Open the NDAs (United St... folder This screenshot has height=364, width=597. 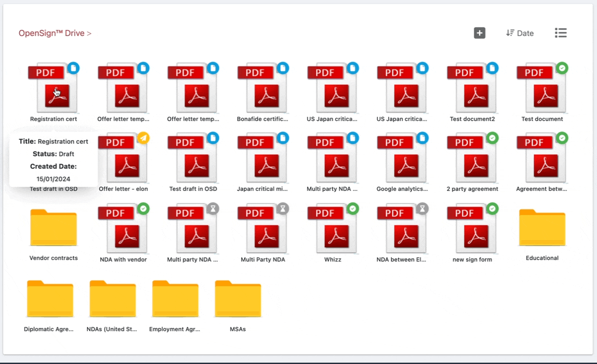[x=112, y=299]
